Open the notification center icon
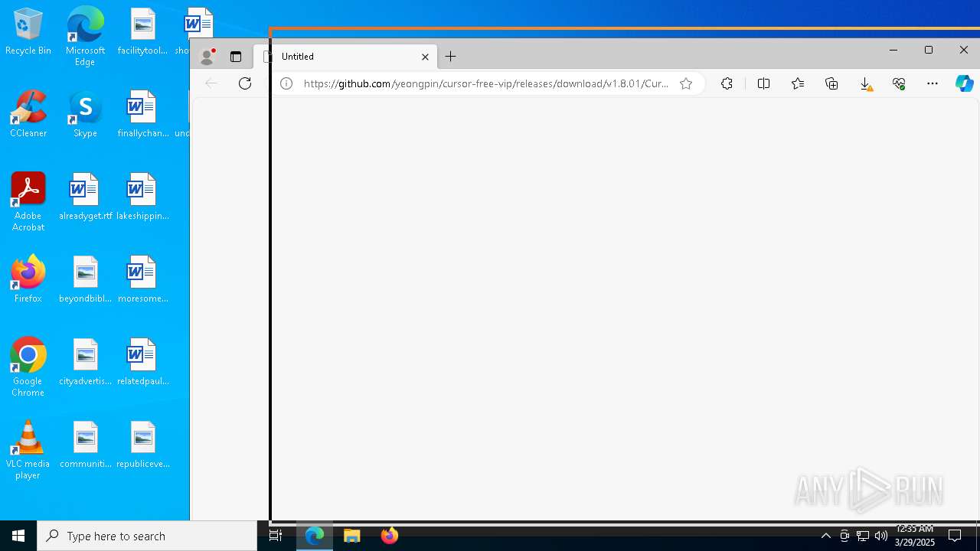 coord(955,536)
